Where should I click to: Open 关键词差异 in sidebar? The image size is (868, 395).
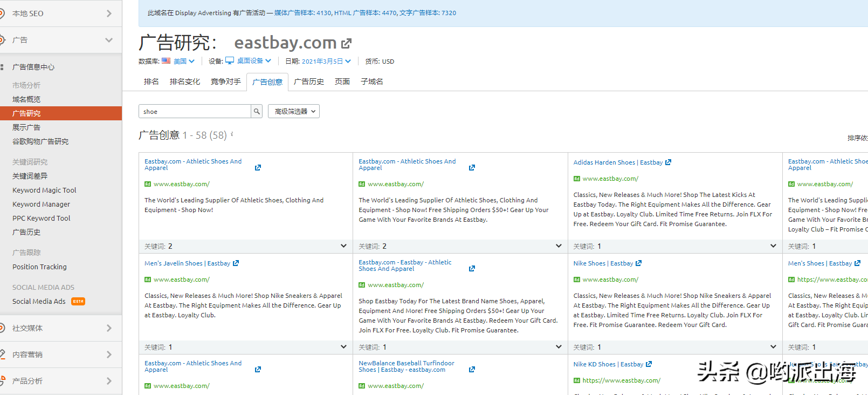tap(30, 176)
